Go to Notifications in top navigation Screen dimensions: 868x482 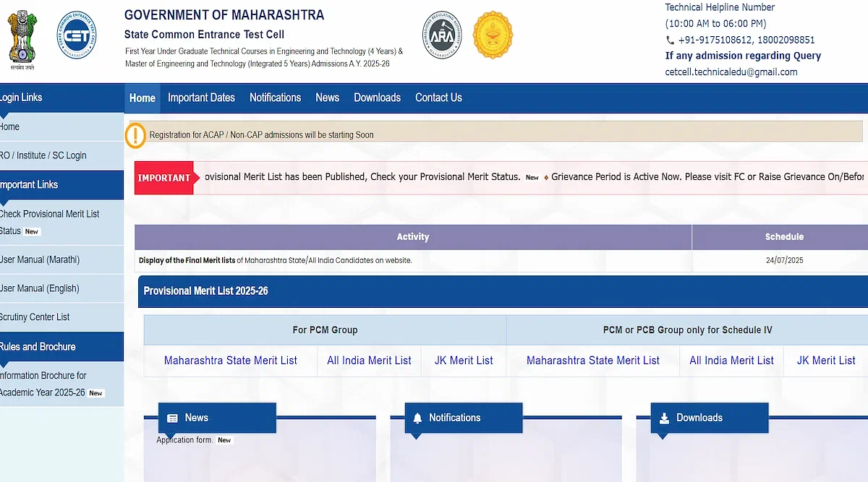point(275,98)
